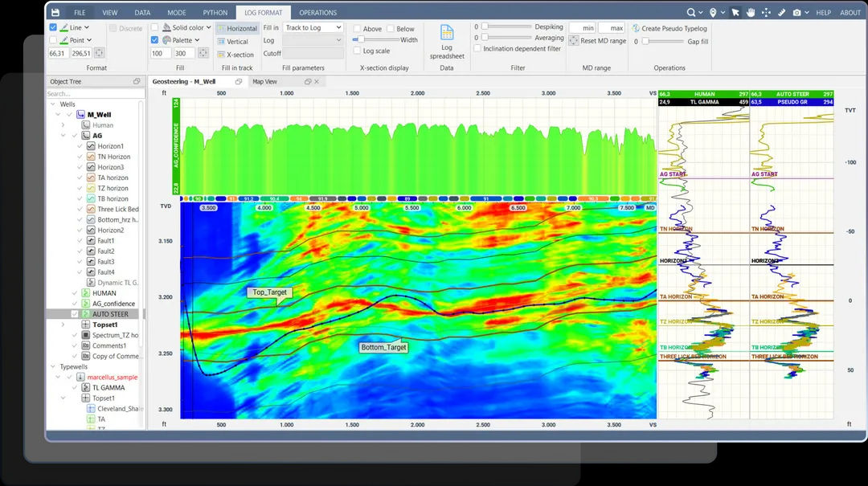
Task: Select the ruler measure tool
Action: 782,12
